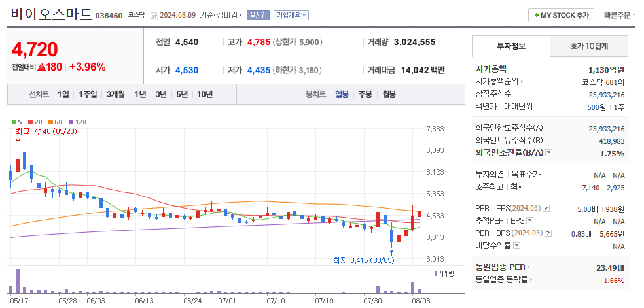
Task: Click the 전일 value 4,540
Action: (187, 42)
